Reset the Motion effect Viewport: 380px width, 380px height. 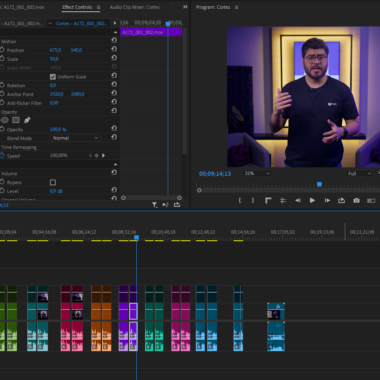(114, 40)
